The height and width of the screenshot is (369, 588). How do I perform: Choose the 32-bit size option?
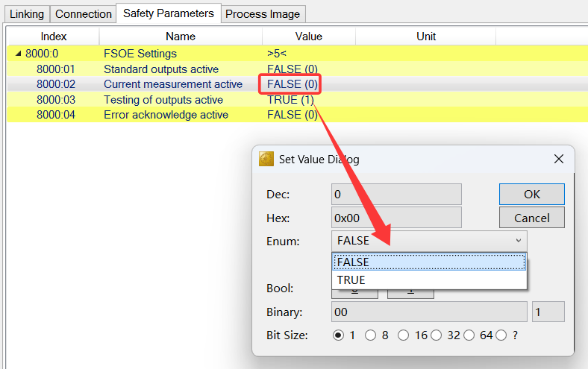(x=436, y=335)
